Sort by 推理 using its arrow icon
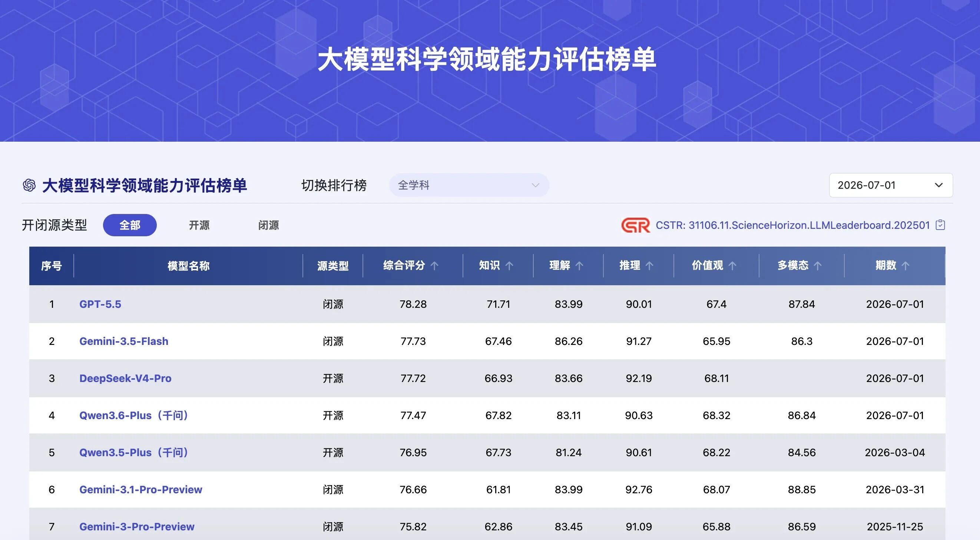The width and height of the screenshot is (980, 540). pyautogui.click(x=649, y=266)
